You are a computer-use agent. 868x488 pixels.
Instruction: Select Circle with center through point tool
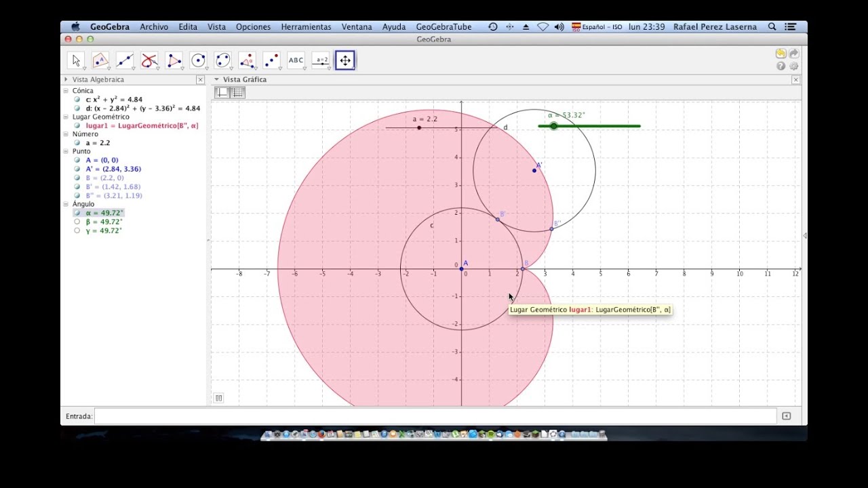[198, 60]
